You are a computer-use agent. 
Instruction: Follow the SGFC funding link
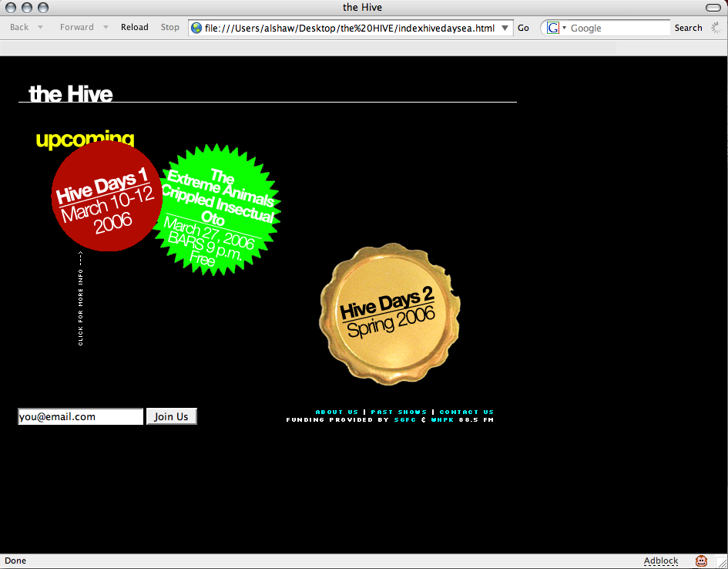pos(405,420)
